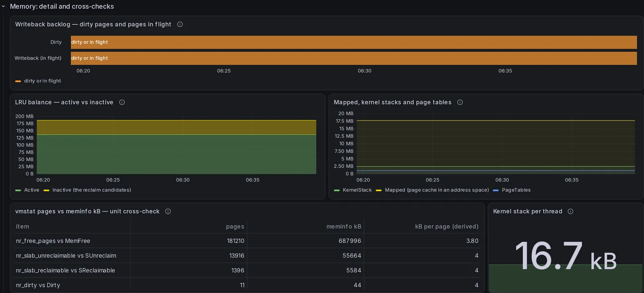Screen dimensions: 644x293
Task: Open Mapped, kernel stacks and page tables title
Action: (392, 102)
